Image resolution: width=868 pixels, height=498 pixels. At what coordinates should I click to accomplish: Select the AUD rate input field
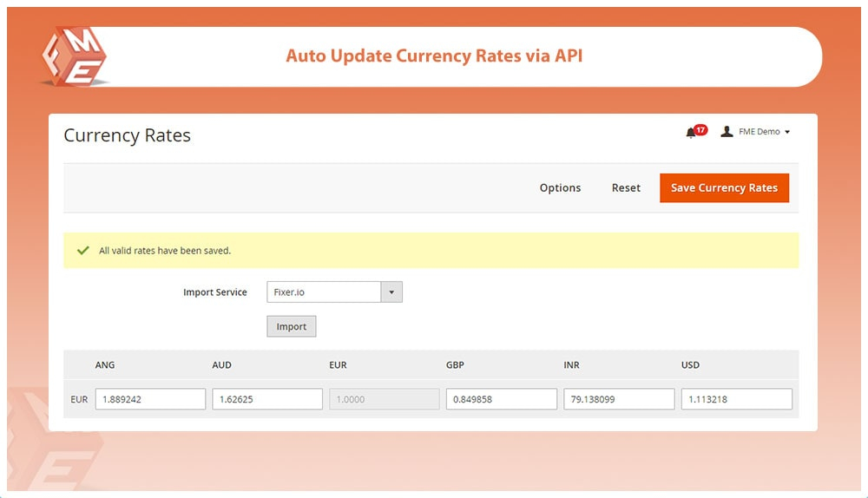coord(267,399)
